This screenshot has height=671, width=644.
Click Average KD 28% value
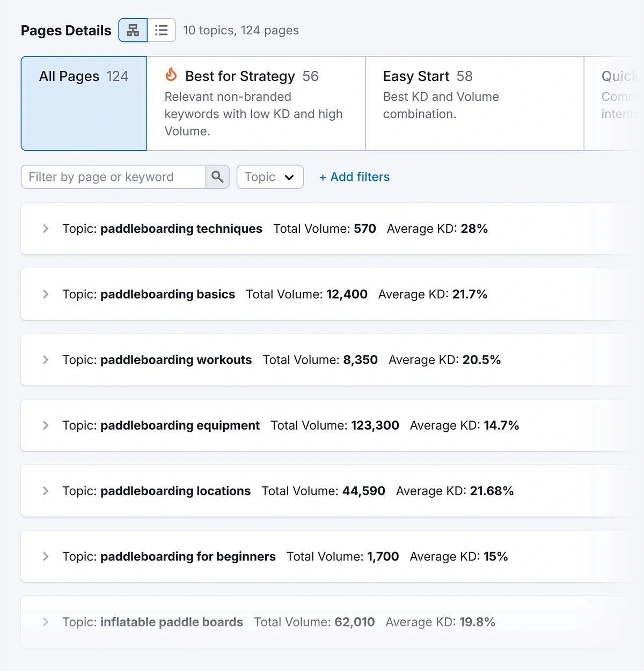coord(474,228)
